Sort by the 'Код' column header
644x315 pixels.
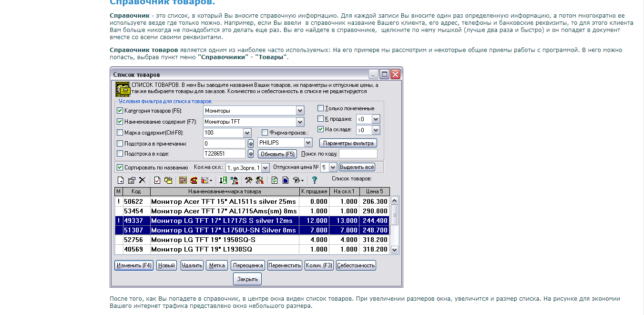point(136,191)
